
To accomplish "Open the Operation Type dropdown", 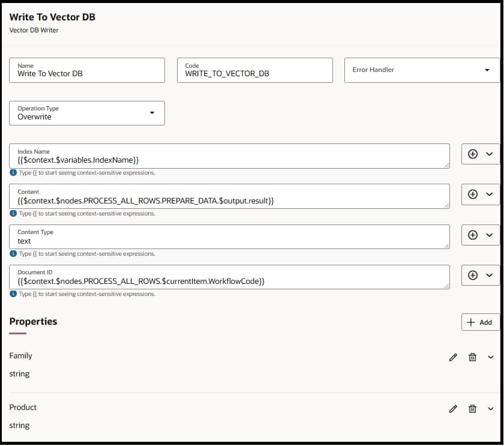I will [152, 113].
